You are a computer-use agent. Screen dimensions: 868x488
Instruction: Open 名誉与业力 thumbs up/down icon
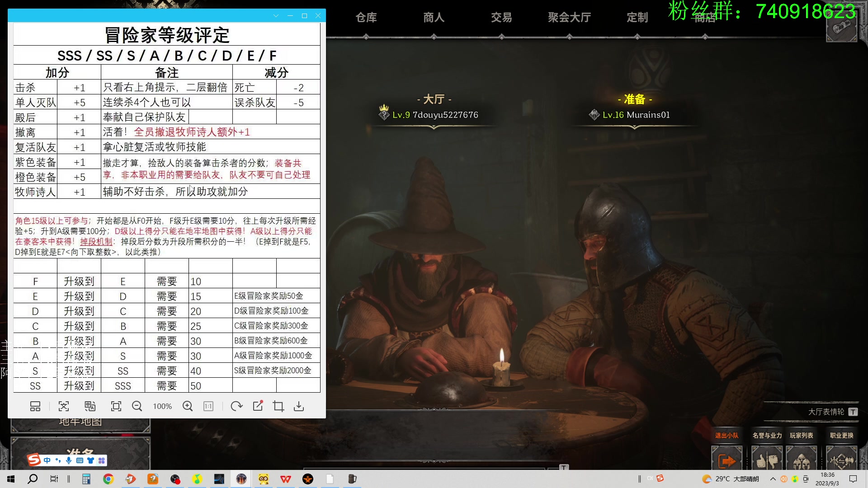tap(767, 459)
